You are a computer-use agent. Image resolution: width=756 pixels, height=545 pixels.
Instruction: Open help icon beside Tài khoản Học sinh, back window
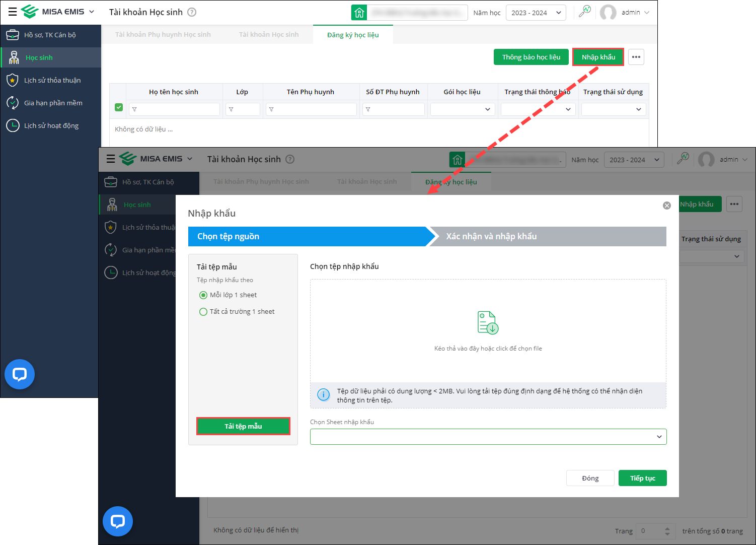(x=192, y=12)
